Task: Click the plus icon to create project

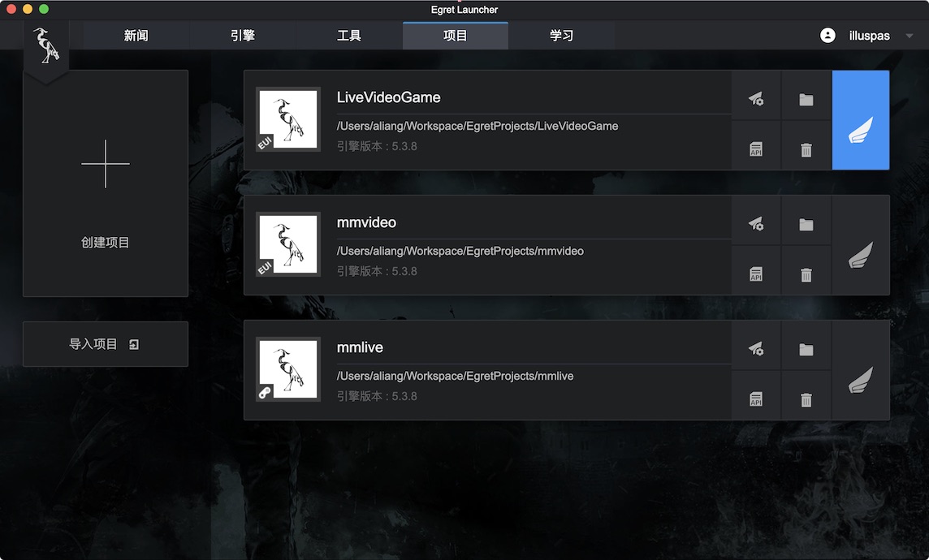Action: [106, 164]
